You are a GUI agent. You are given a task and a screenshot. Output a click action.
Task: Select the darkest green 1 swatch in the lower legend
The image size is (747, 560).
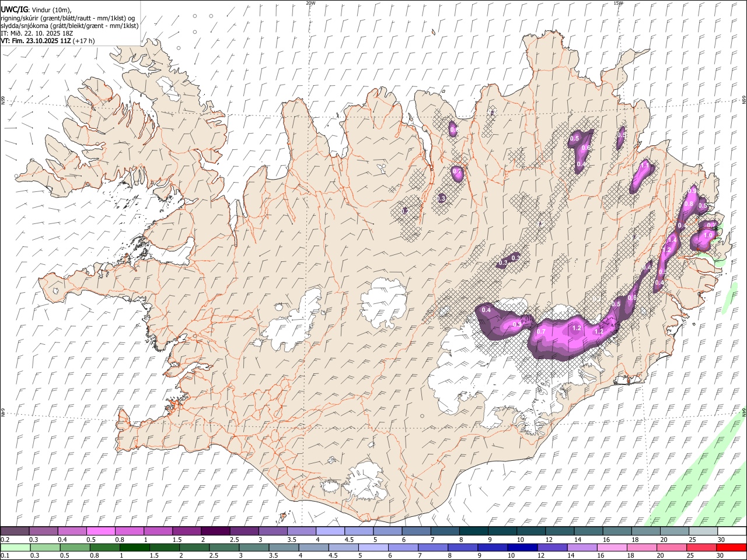coord(135,547)
